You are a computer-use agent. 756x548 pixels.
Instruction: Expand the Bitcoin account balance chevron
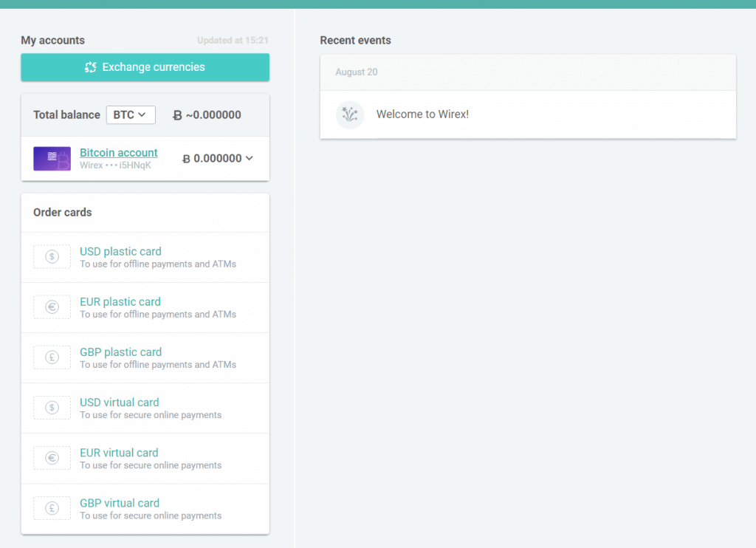(250, 158)
